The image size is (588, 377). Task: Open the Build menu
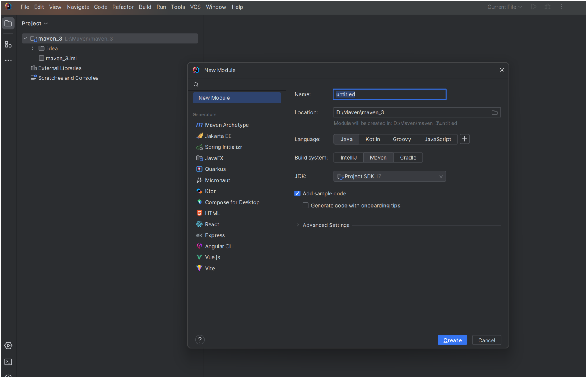tap(145, 7)
